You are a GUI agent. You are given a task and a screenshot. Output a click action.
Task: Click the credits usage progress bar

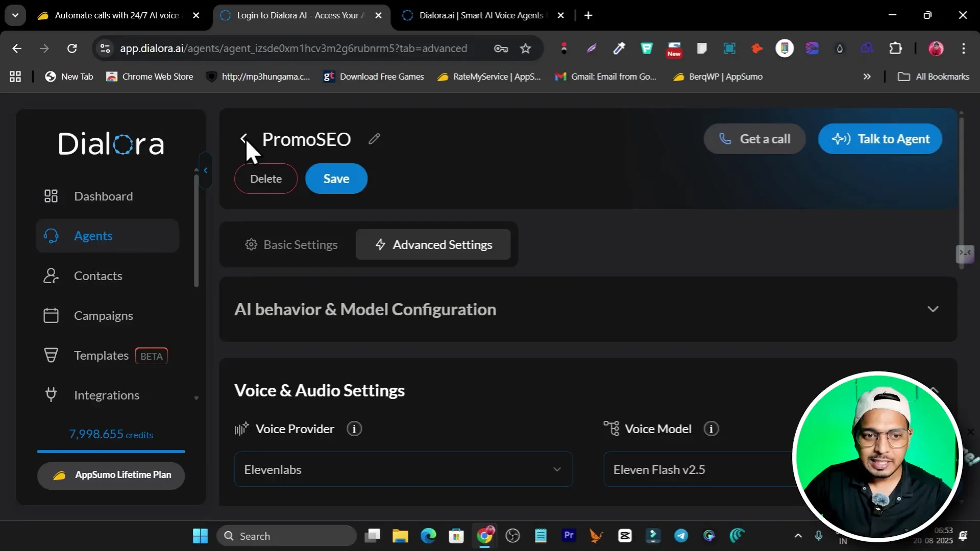click(111, 452)
